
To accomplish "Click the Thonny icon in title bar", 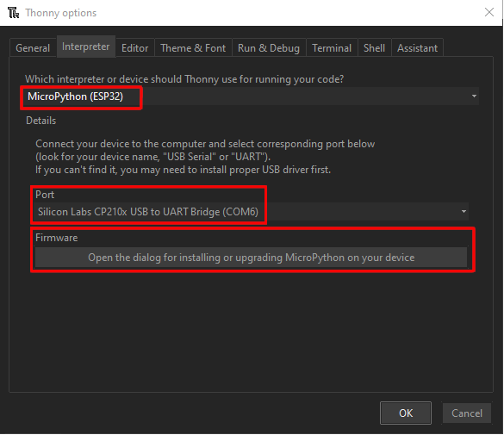I will coord(13,13).
